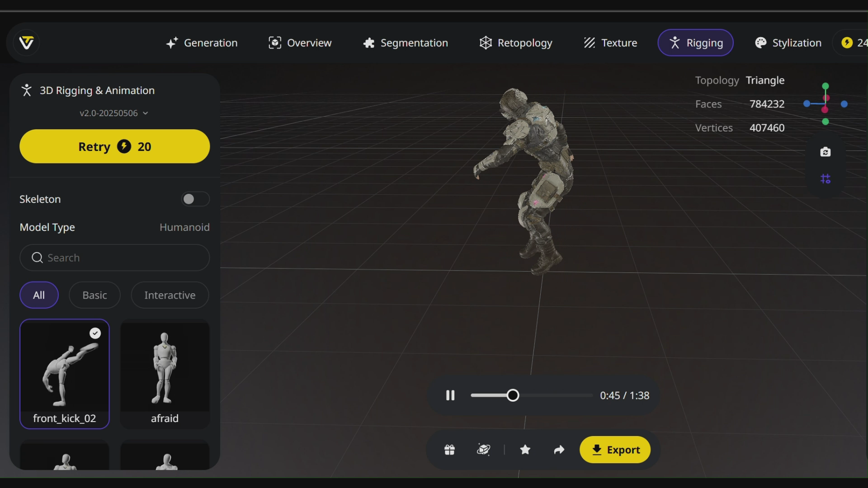
Task: Click the animation timeline slider handle
Action: coord(513,395)
